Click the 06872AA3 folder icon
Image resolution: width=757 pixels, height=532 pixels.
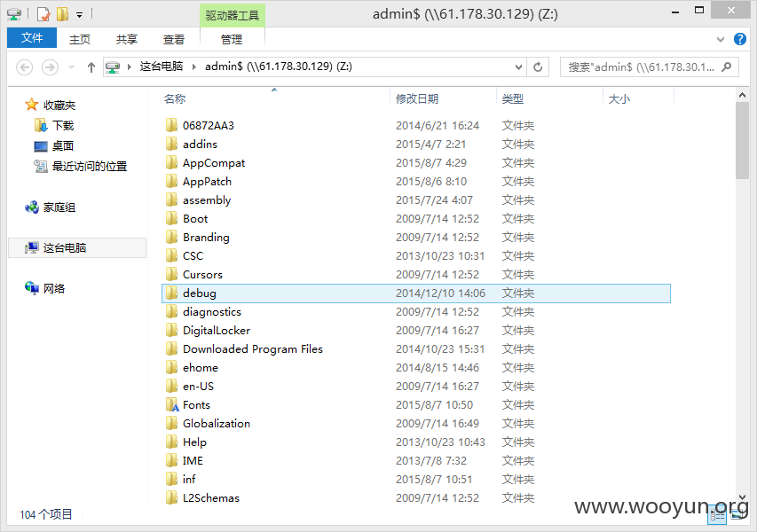coord(171,125)
